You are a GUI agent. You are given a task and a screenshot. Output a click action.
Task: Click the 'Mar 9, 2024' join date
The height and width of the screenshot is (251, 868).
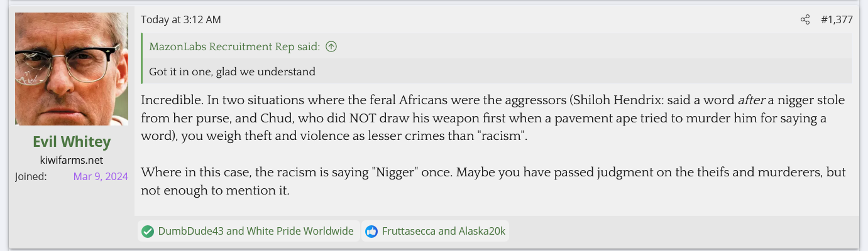101,176
